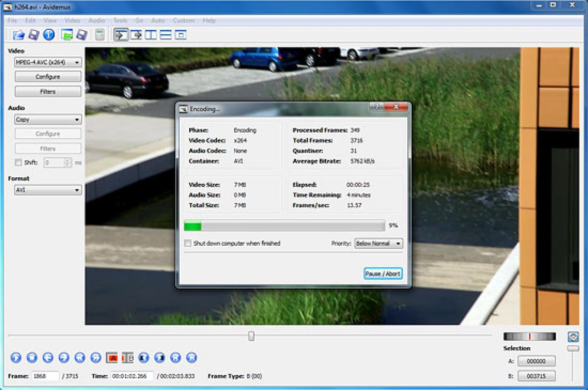Set selection marker A with red icon

(x=112, y=357)
